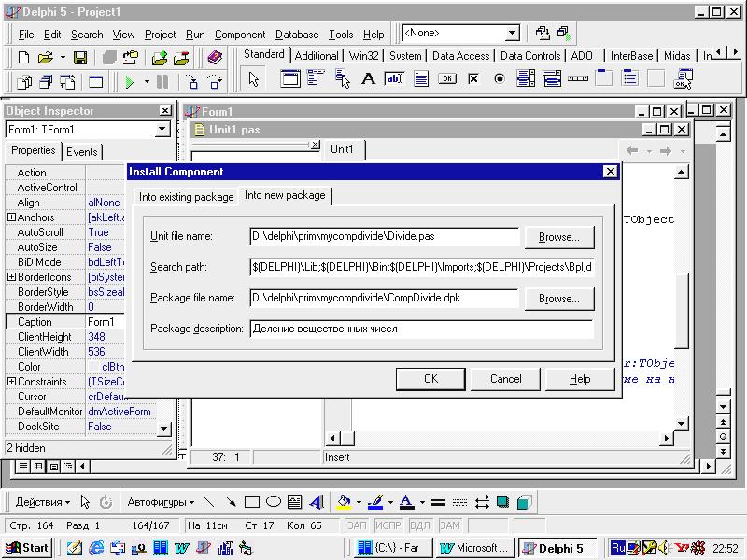Click Toggle Form/Unit icon

click(67, 82)
